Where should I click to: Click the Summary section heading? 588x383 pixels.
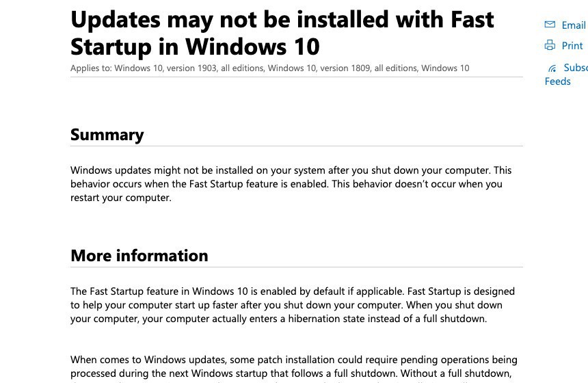pos(107,135)
